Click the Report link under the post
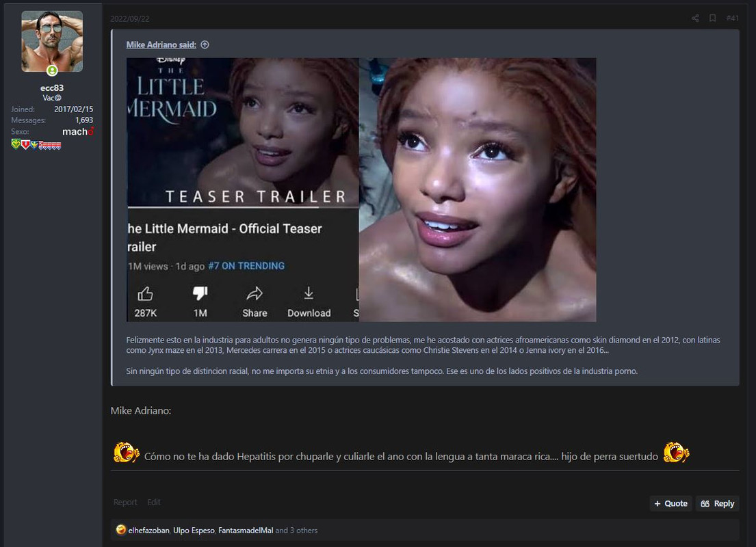The image size is (756, 547). click(x=125, y=502)
